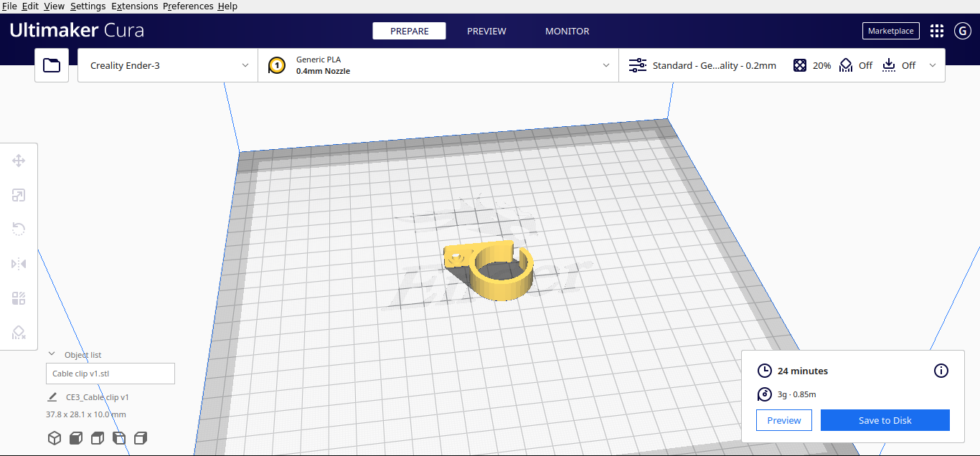Expand the Creality Ender-3 printer dropdown
Screen dimensions: 980x456
[x=168, y=65]
